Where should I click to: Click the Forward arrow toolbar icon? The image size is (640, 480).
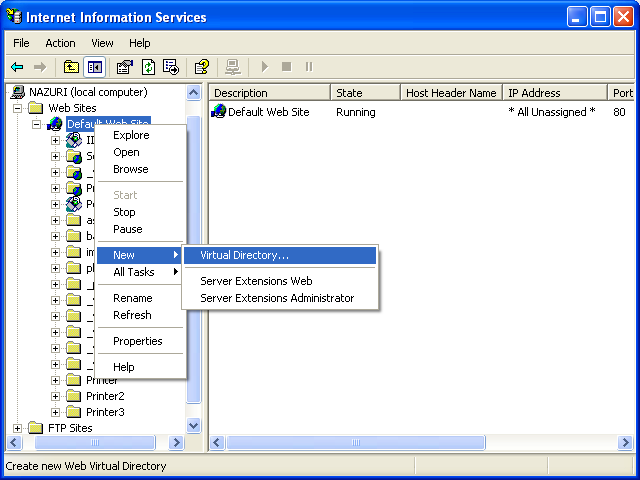[x=40, y=67]
